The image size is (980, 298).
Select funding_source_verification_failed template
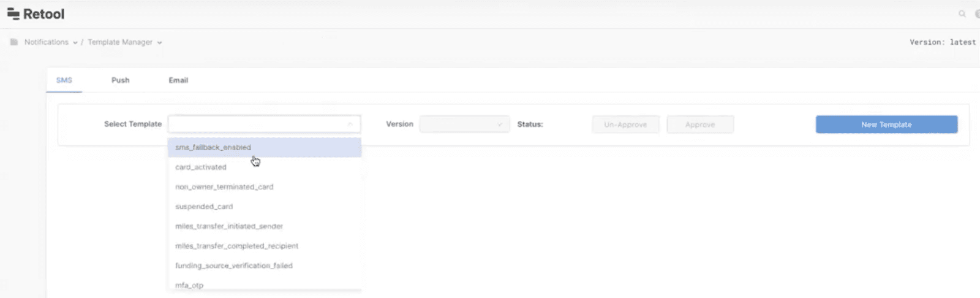(x=234, y=266)
